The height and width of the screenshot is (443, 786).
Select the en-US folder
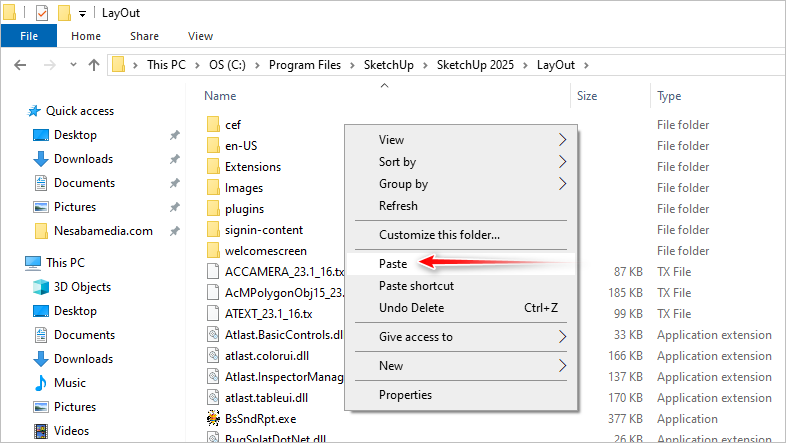[241, 146]
